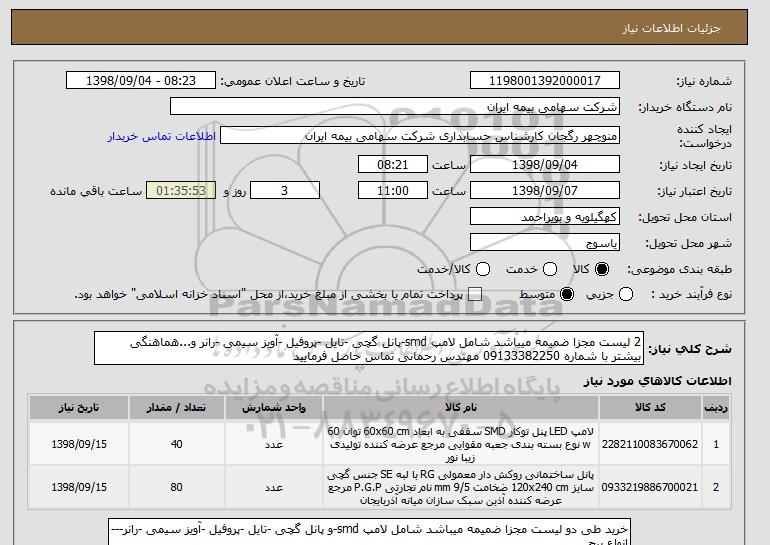Click the creation time field 08:21
Image resolution: width=770 pixels, height=545 pixels.
(393, 164)
